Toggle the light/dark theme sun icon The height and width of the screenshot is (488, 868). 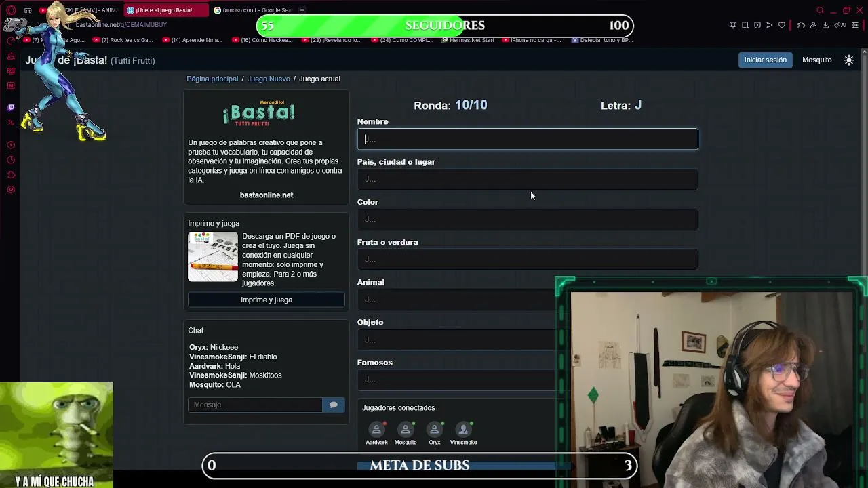pos(849,60)
